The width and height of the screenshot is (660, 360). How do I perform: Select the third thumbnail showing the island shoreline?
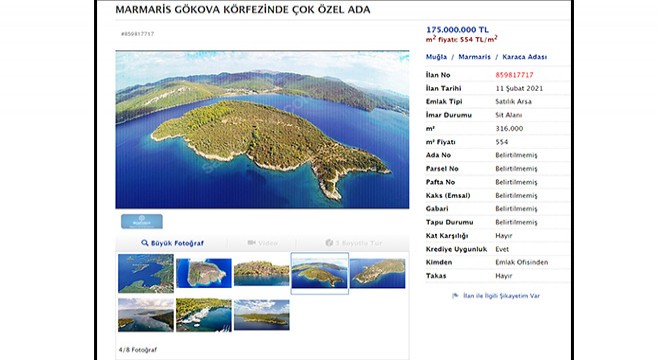coord(262,273)
